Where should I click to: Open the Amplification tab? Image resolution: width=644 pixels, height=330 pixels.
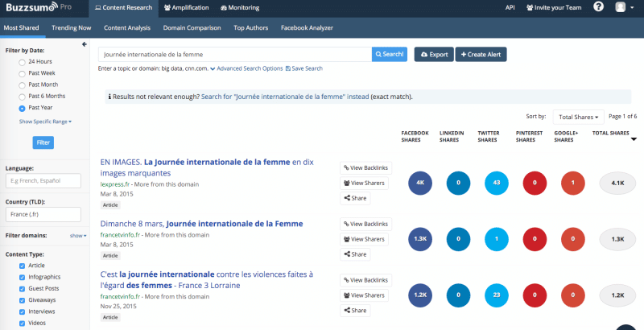click(x=186, y=8)
